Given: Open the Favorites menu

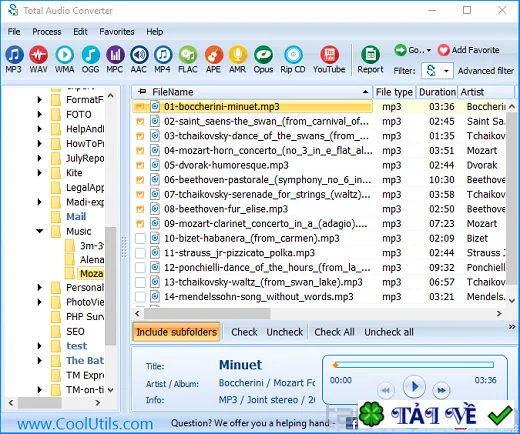Looking at the screenshot, I should click(x=117, y=32).
